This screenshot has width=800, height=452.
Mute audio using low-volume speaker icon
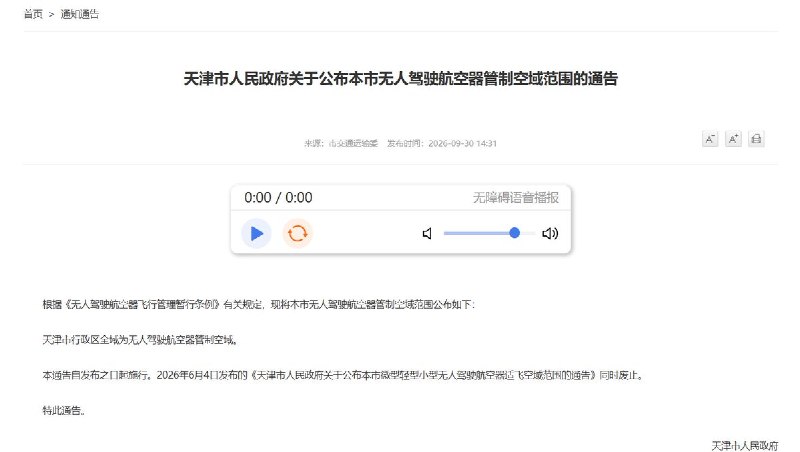pos(427,234)
